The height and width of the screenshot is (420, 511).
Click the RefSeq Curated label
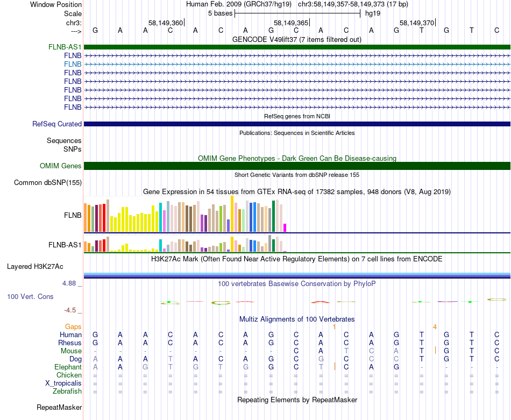pyautogui.click(x=57, y=124)
